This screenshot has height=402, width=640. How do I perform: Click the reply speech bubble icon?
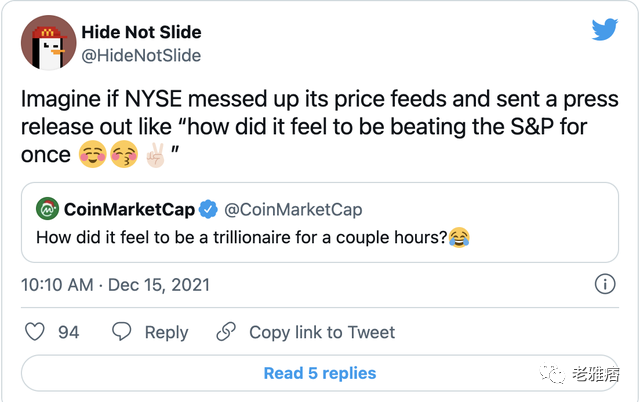pyautogui.click(x=122, y=332)
